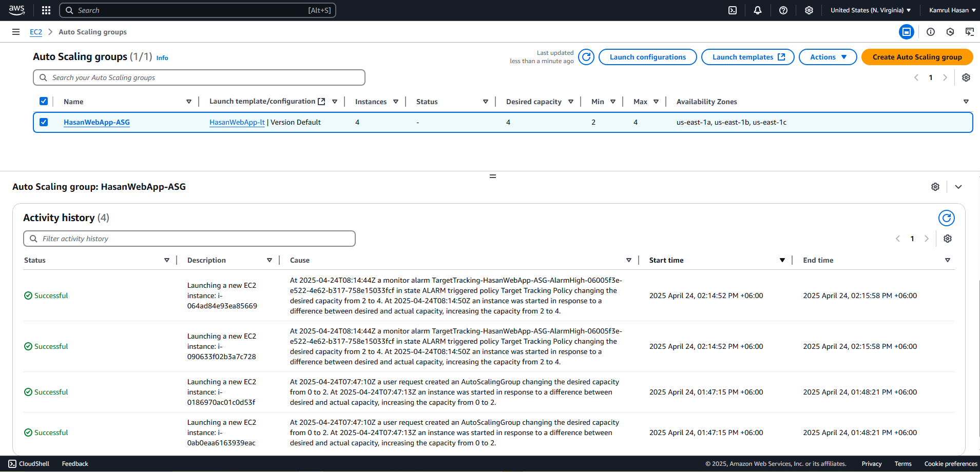This screenshot has width=980, height=472.
Task: Refresh the Activity history
Action: (947, 218)
